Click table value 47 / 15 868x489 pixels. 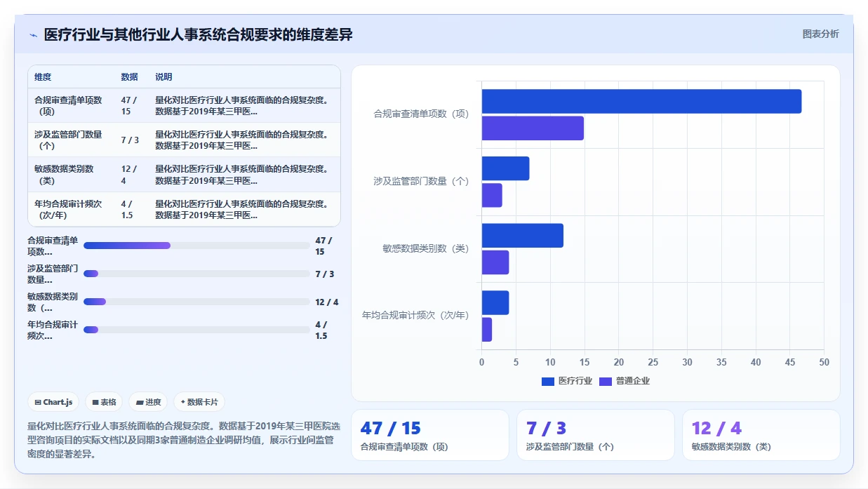tap(129, 106)
